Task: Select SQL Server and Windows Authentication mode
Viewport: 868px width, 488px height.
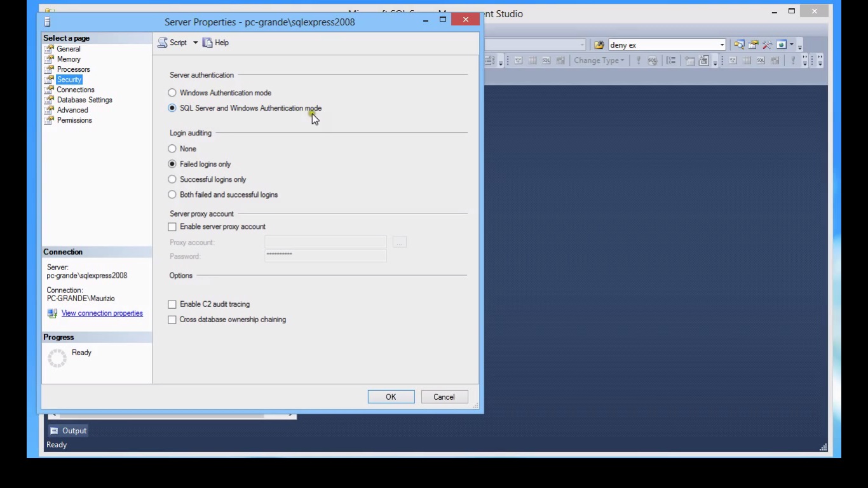Action: [x=245, y=108]
